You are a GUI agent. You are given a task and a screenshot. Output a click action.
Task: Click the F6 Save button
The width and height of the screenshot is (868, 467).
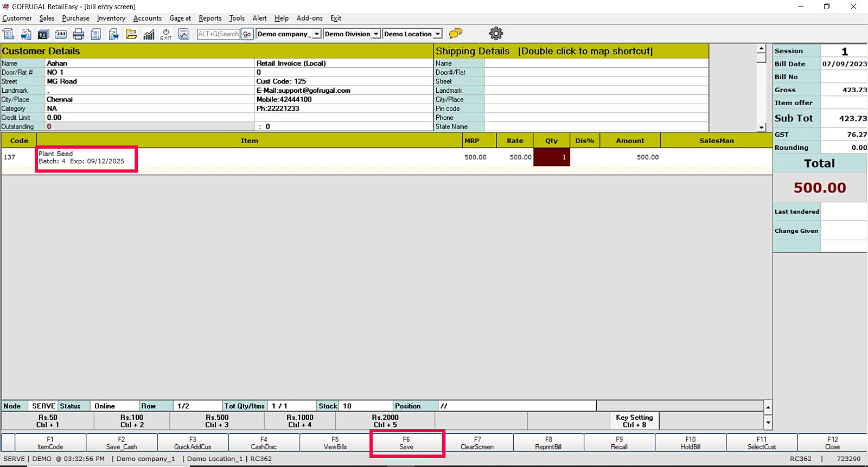click(406, 443)
